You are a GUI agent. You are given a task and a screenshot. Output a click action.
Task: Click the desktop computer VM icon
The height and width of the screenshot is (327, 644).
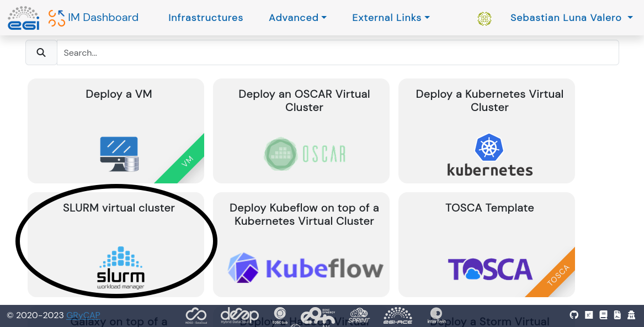coord(120,154)
